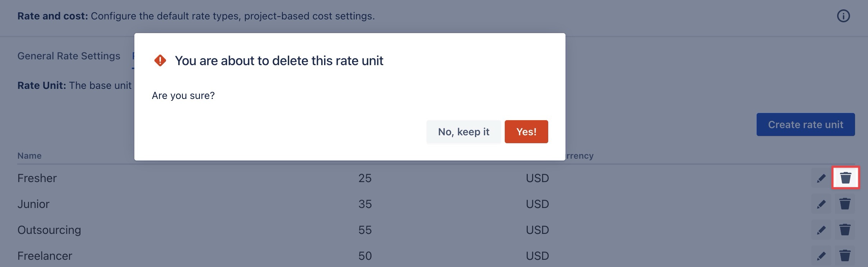The height and width of the screenshot is (267, 868).
Task: Delete the Freelancer rate unit
Action: 845,256
